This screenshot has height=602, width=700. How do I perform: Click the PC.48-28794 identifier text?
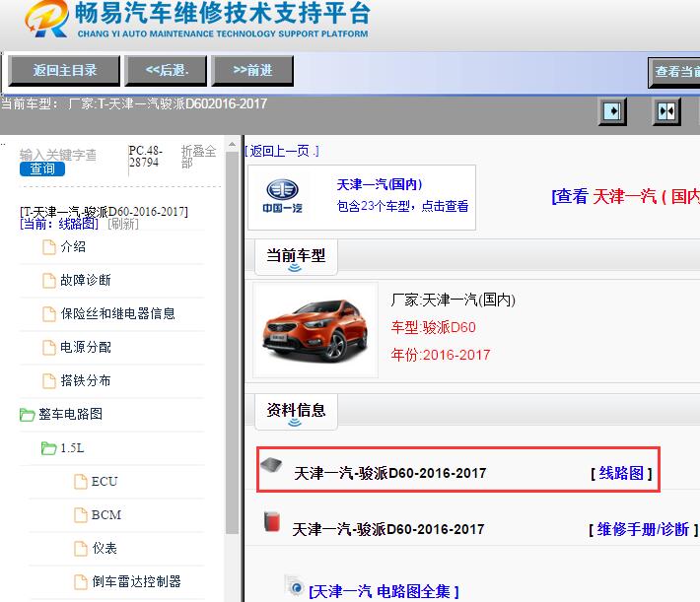145,157
